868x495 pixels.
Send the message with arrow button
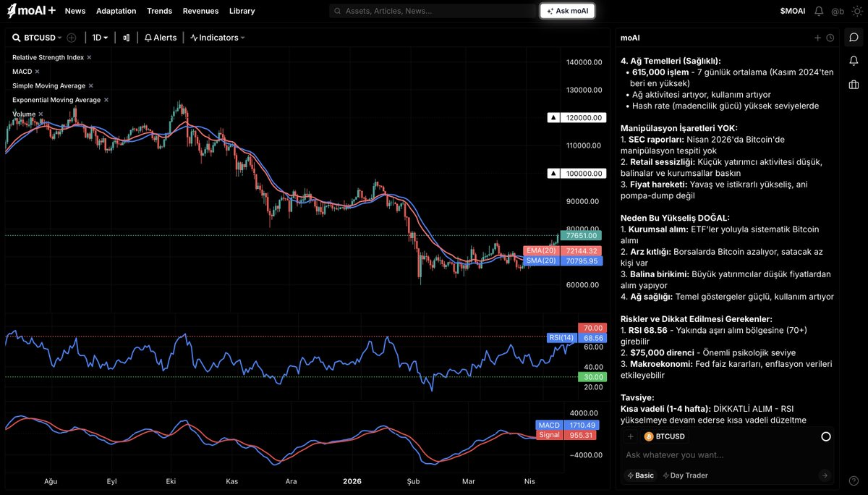click(x=825, y=475)
